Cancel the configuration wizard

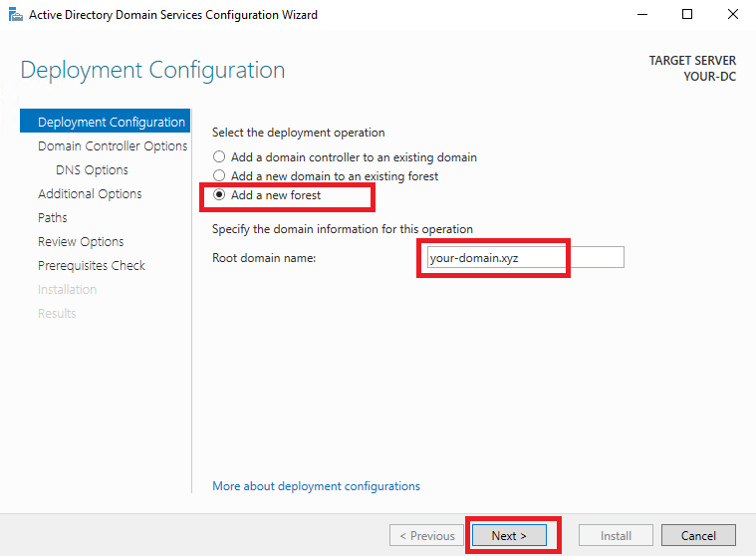[698, 535]
